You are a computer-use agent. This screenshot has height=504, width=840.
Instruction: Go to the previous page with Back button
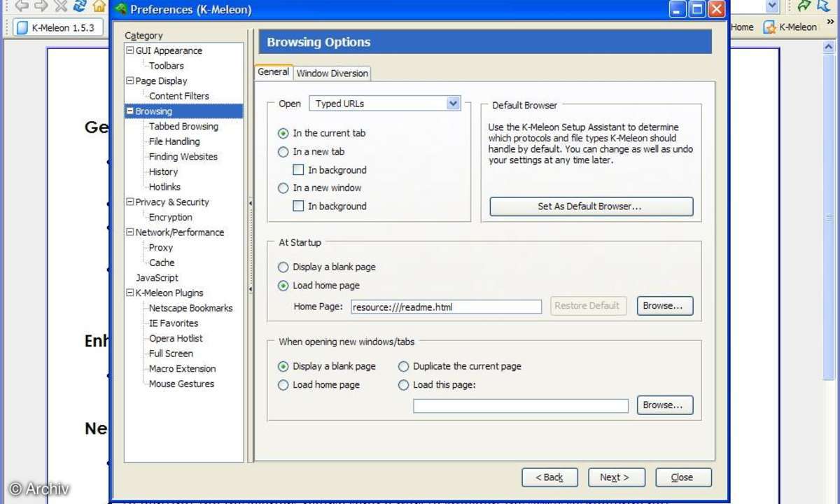pyautogui.click(x=549, y=477)
